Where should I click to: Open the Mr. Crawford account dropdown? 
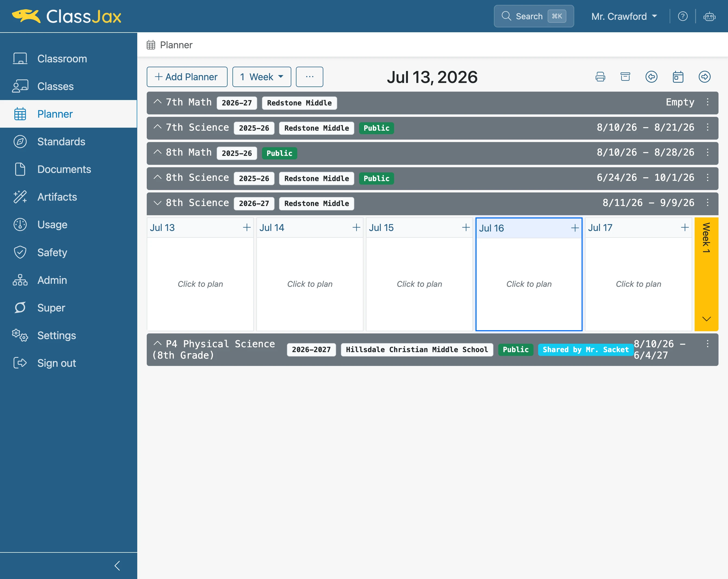pyautogui.click(x=624, y=16)
